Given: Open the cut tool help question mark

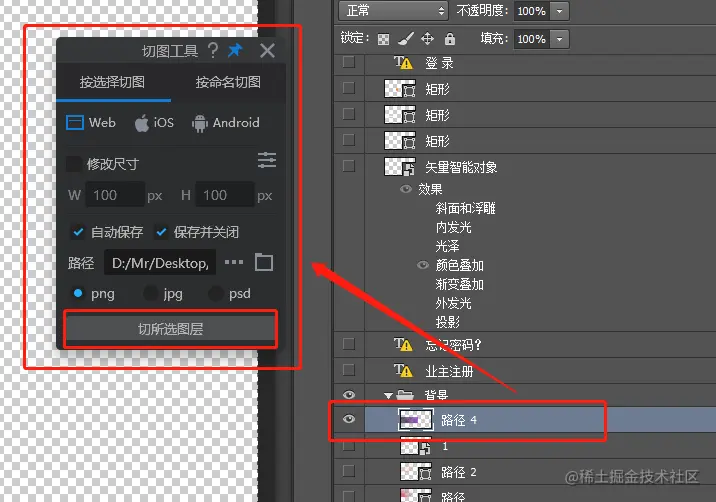Looking at the screenshot, I should pyautogui.click(x=212, y=50).
